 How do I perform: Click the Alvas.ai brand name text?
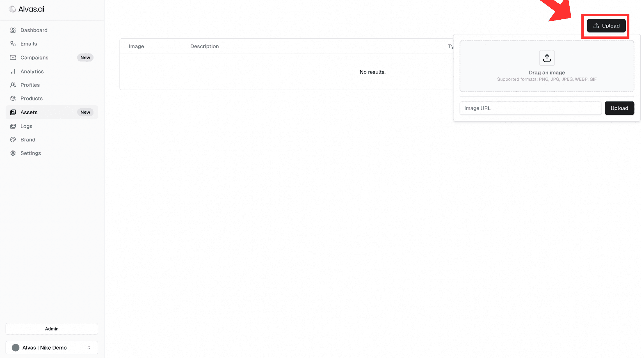pos(31,9)
